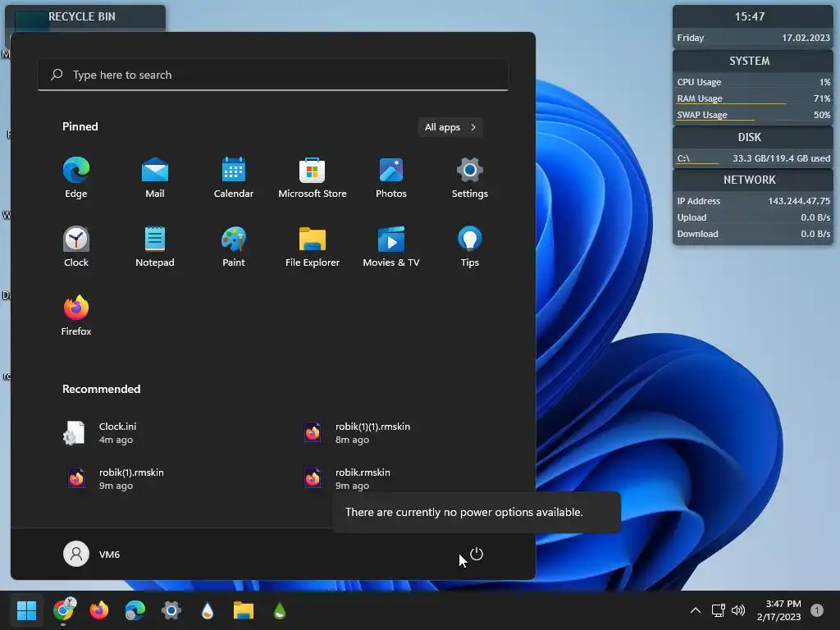840x630 pixels.
Task: Launch the Photos app
Action: click(x=391, y=178)
